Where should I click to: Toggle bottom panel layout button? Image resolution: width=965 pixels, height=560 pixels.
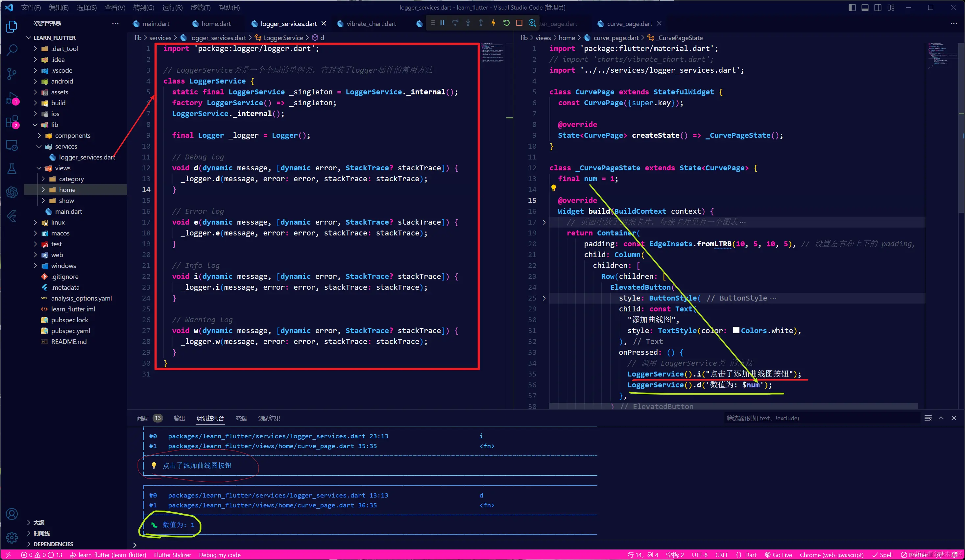click(865, 8)
